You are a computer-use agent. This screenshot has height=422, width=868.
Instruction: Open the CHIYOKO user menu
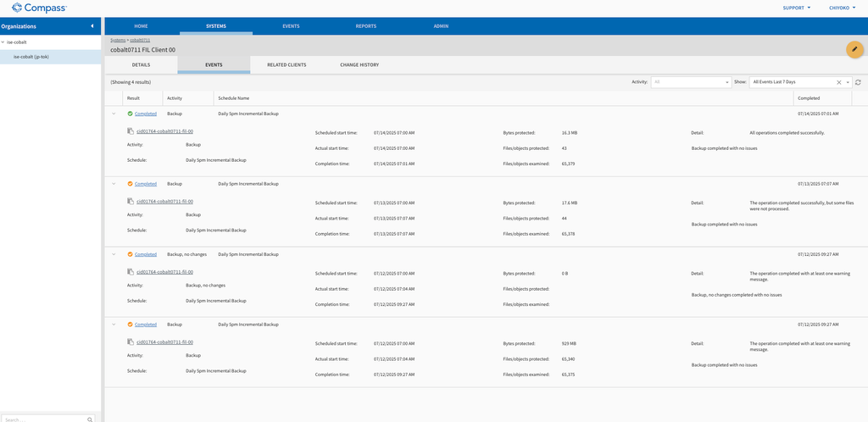point(842,8)
